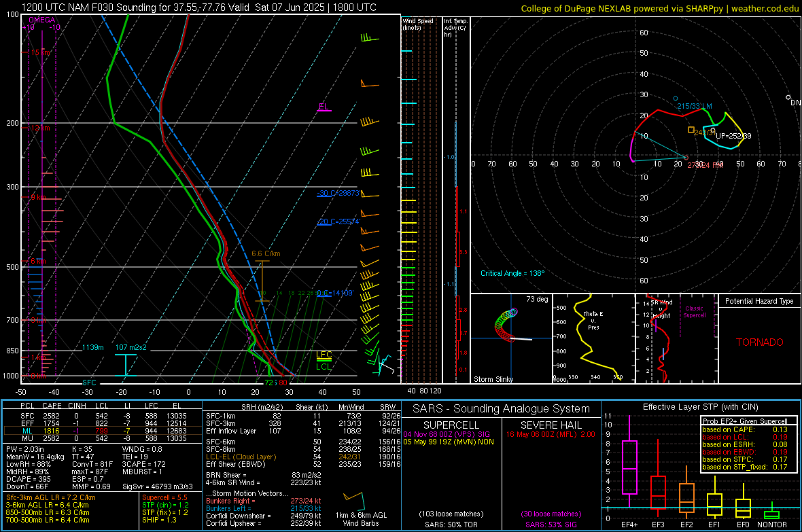Image resolution: width=802 pixels, height=532 pixels.
Task: Select the EFF parcel row
Action: [103, 423]
